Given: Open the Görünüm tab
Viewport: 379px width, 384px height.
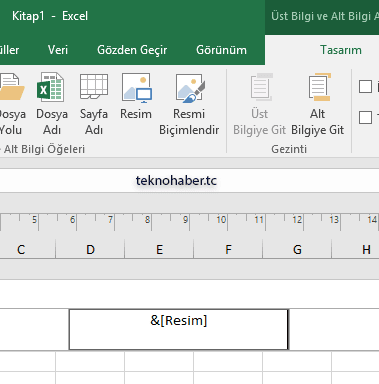Looking at the screenshot, I should [x=221, y=50].
